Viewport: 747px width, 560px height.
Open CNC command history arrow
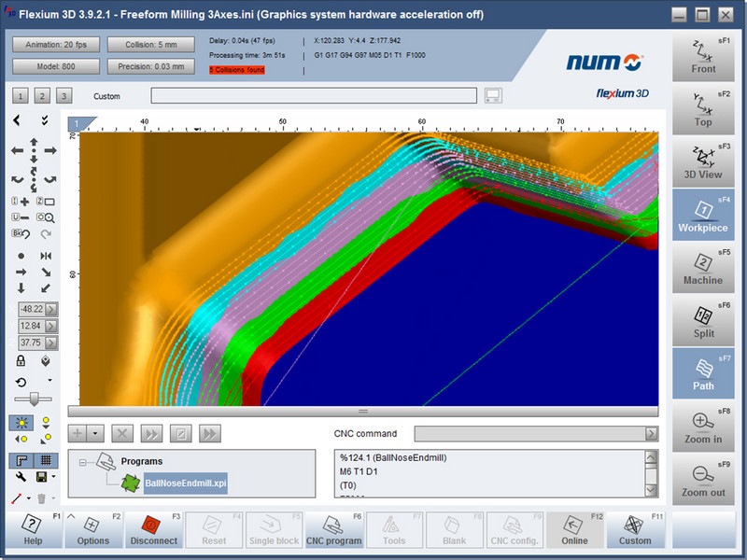tap(651, 433)
